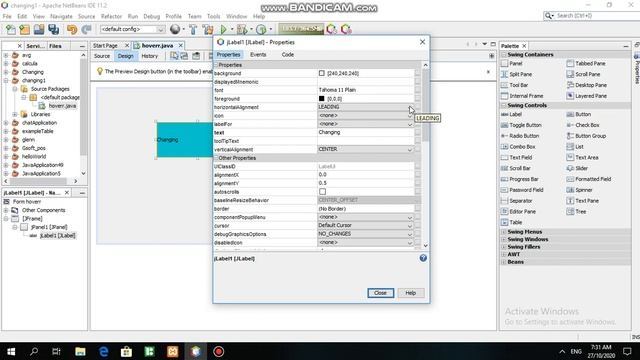This screenshot has height=360, width=640.
Task: Open the labelFor property dropdown
Action: [x=410, y=124]
